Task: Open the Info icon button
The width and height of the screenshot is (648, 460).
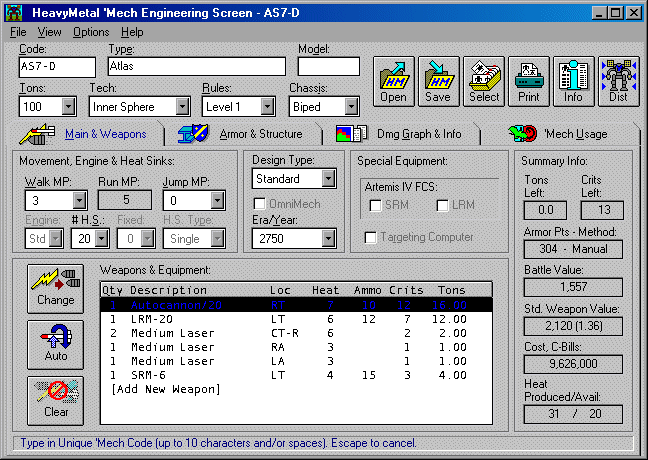Action: tap(573, 81)
